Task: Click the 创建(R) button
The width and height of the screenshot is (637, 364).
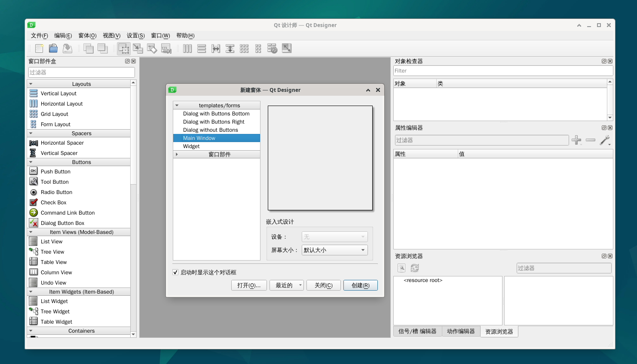Action: (361, 285)
